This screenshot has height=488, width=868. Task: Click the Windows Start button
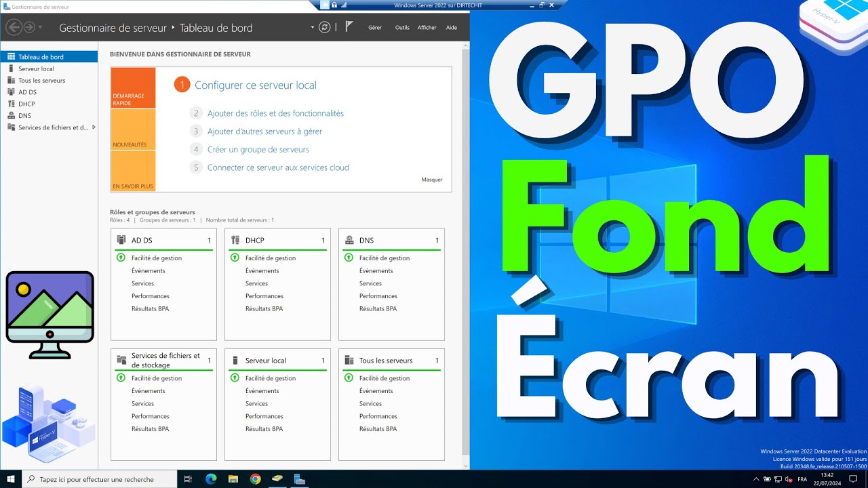(11, 479)
